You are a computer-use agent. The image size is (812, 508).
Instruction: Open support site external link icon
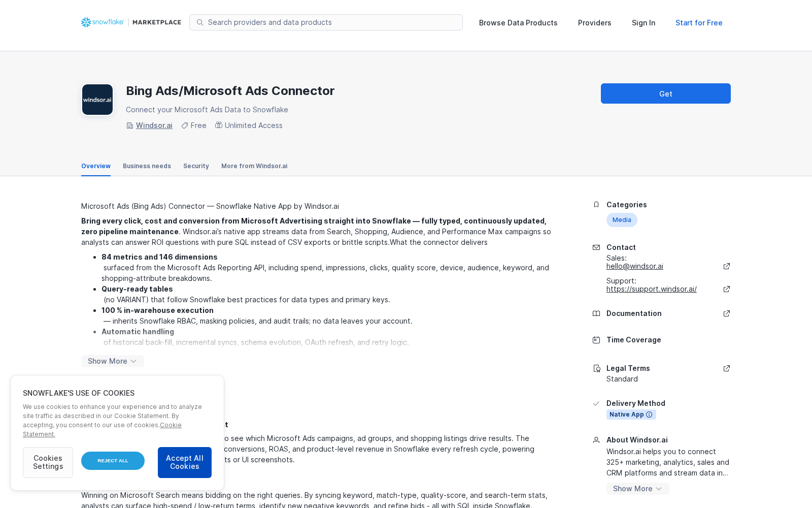(727, 289)
